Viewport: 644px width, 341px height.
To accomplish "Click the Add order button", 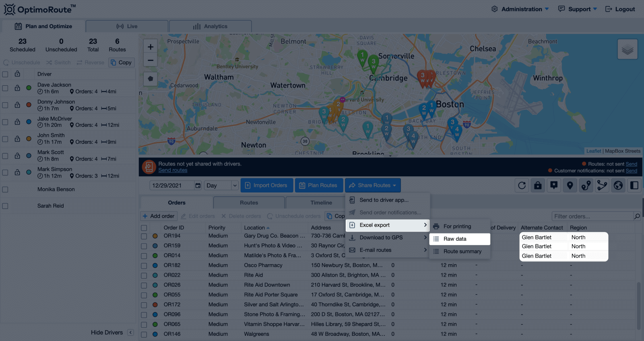I will click(x=158, y=216).
